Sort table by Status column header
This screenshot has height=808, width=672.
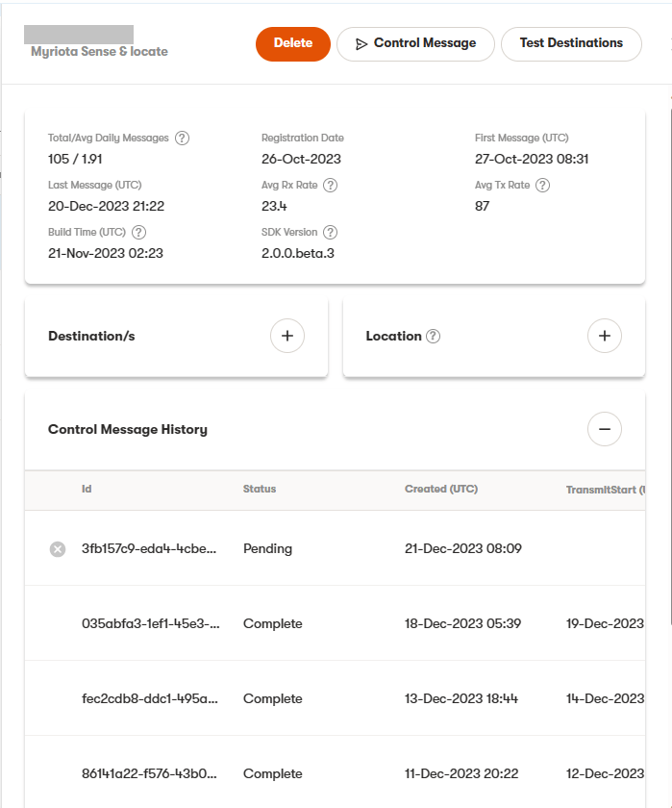tap(260, 490)
